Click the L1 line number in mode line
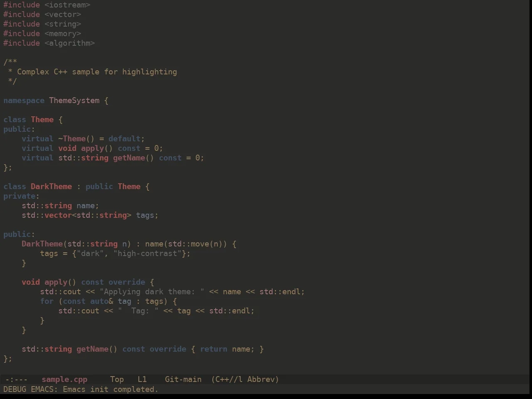Image resolution: width=532 pixels, height=399 pixels. click(x=142, y=379)
